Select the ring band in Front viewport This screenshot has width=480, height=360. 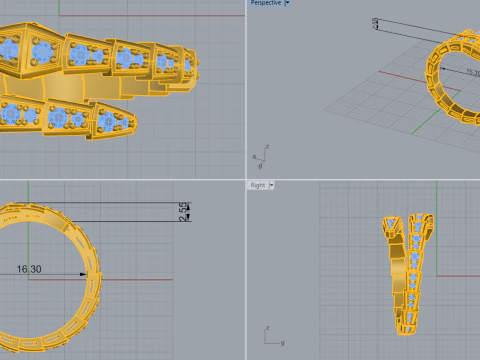50,277
